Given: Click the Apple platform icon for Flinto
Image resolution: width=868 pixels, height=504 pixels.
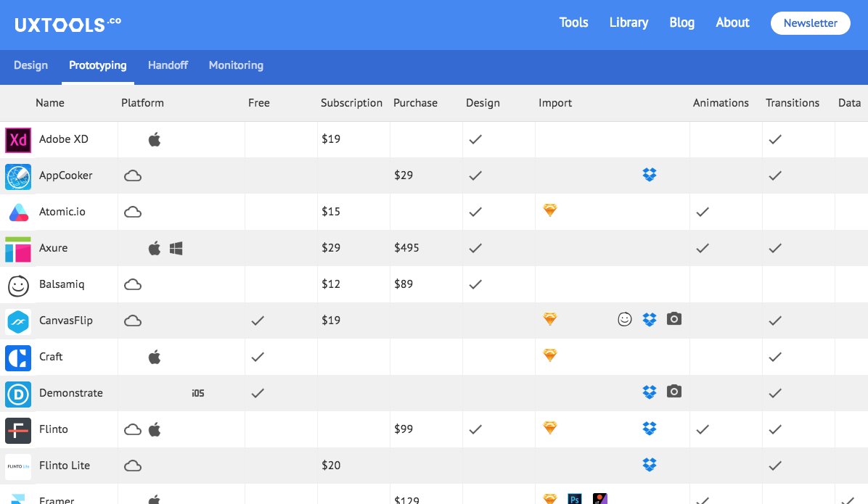Looking at the screenshot, I should click(x=155, y=429).
